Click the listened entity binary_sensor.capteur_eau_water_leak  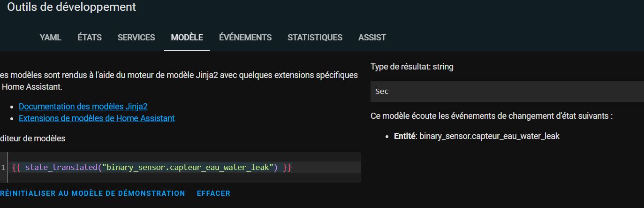(x=490, y=137)
